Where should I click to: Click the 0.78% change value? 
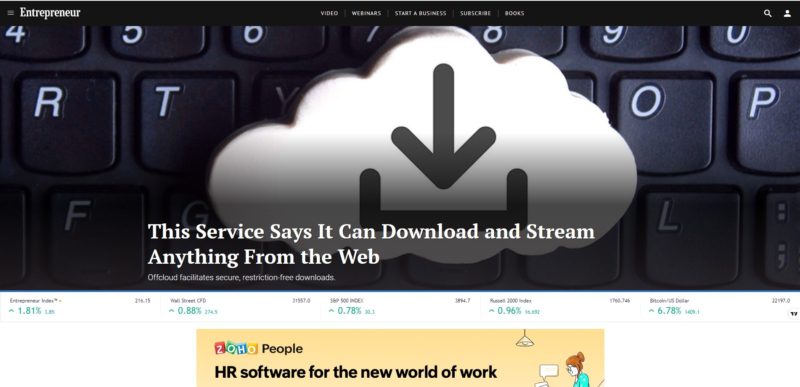tap(349, 311)
